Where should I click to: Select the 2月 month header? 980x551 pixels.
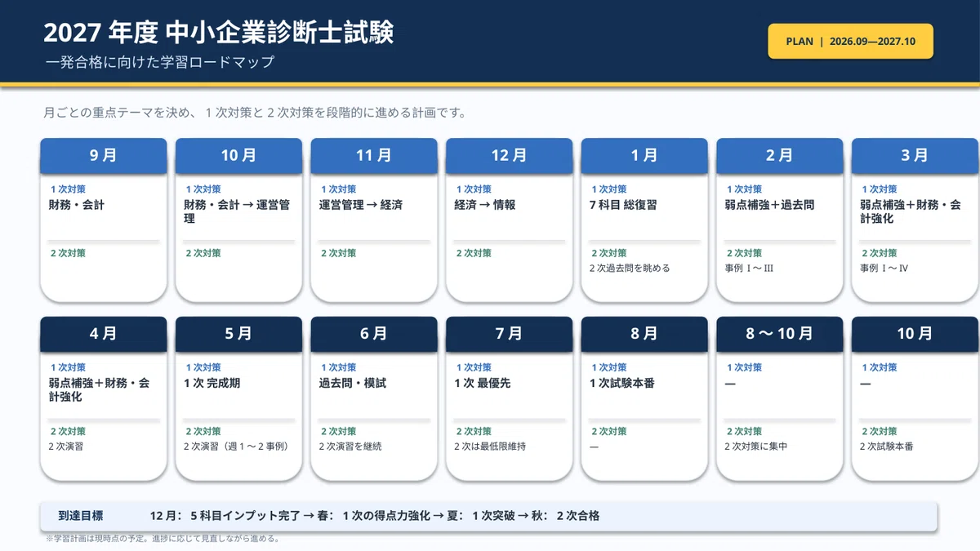780,155
